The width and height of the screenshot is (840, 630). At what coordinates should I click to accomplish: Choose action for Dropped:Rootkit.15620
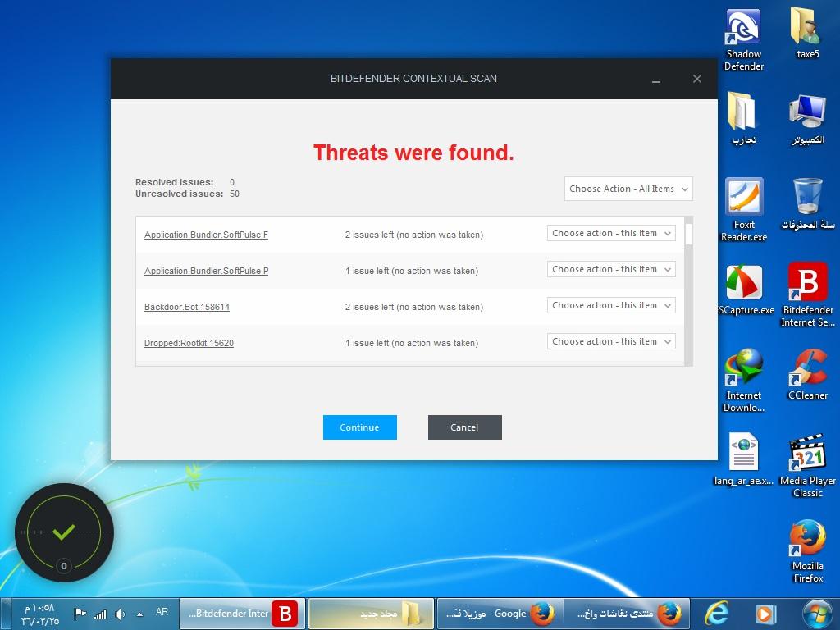click(x=611, y=341)
